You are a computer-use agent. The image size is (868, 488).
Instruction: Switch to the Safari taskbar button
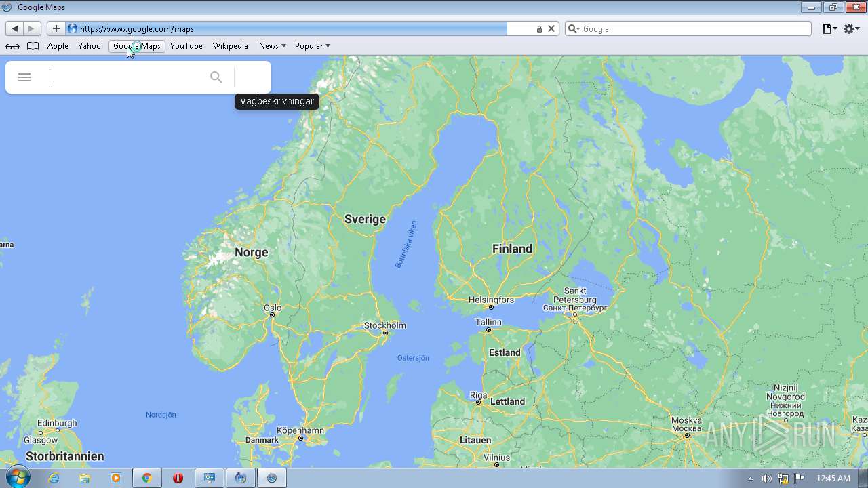272,478
